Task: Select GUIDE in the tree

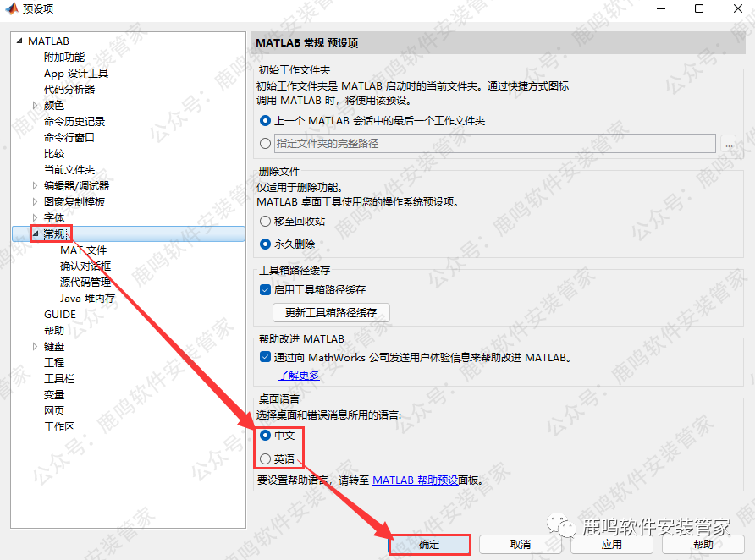Action: point(60,314)
